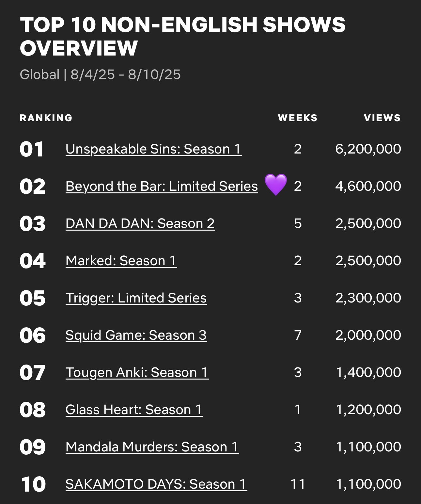Image resolution: width=421 pixels, height=504 pixels.
Task: Select Squid Game: Season 3 link
Action: tap(136, 335)
